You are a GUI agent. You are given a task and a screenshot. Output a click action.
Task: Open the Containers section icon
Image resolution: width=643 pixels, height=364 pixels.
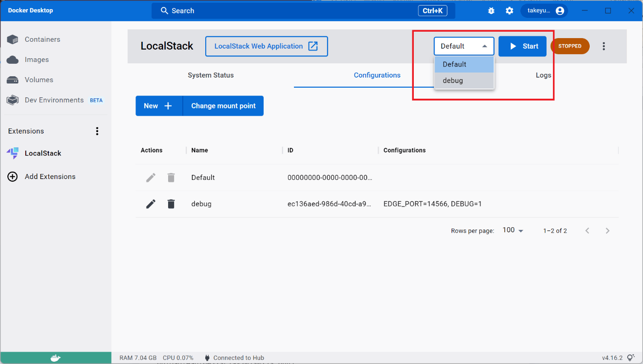tap(12, 39)
